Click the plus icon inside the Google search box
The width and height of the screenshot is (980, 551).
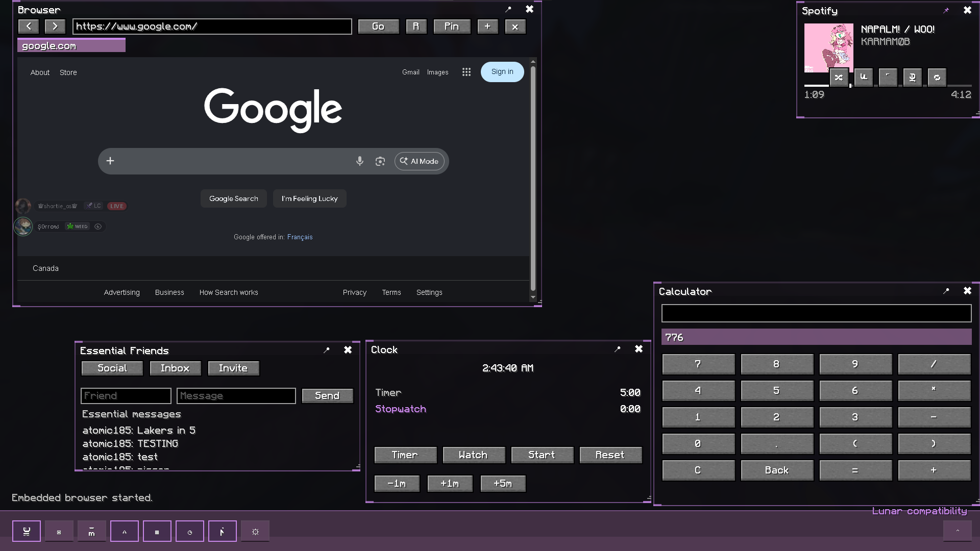[x=110, y=161]
